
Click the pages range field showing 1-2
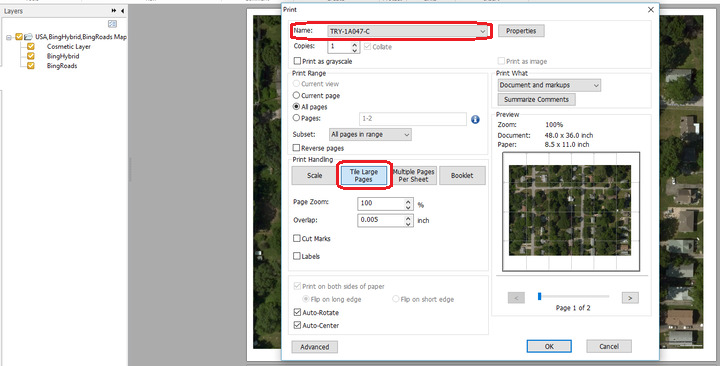[x=412, y=118]
